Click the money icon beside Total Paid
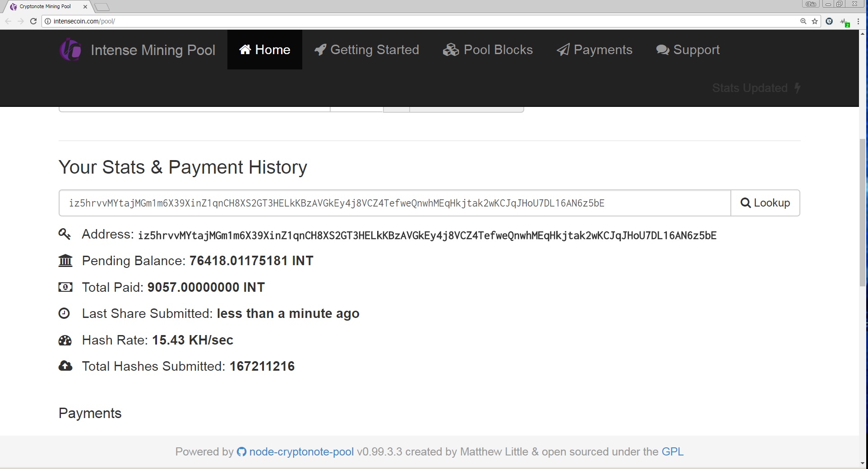 (x=65, y=287)
